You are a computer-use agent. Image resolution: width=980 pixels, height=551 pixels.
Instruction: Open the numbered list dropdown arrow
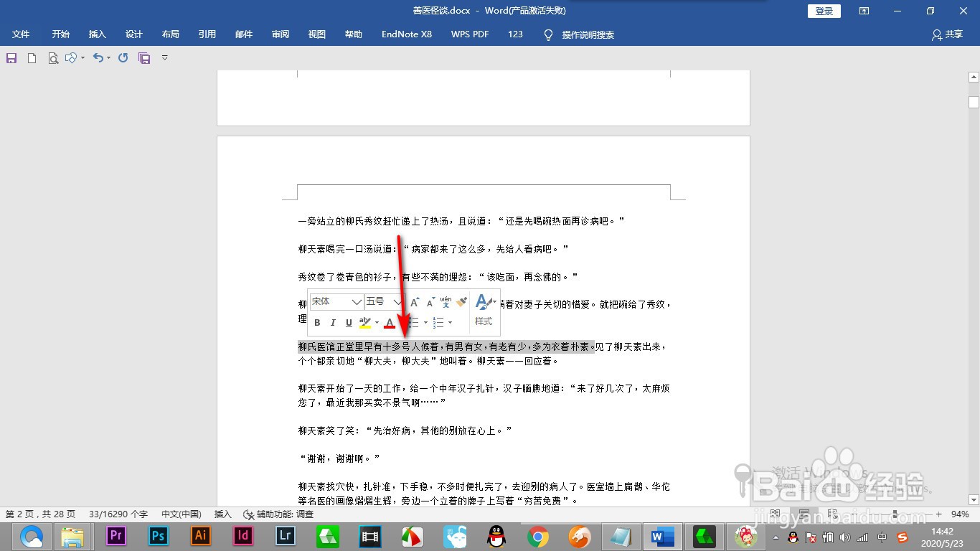tap(450, 322)
